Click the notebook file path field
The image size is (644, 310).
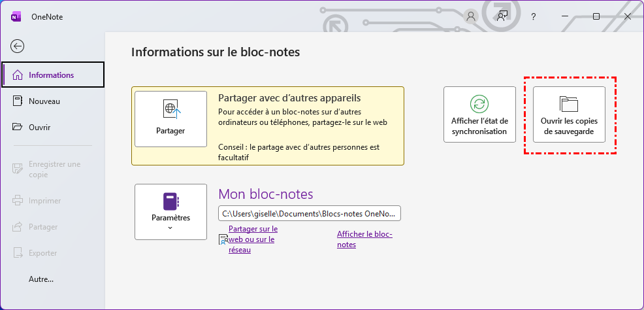click(x=309, y=214)
